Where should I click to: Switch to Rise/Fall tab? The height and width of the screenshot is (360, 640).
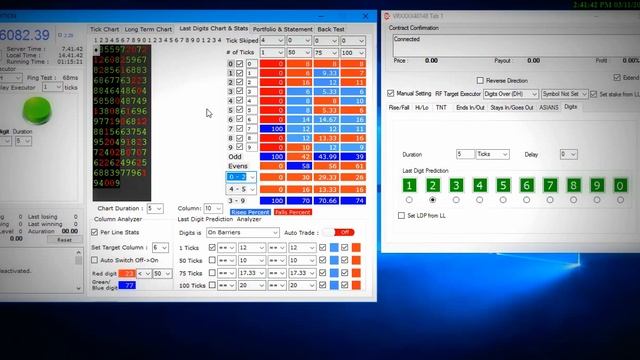pyautogui.click(x=399, y=107)
